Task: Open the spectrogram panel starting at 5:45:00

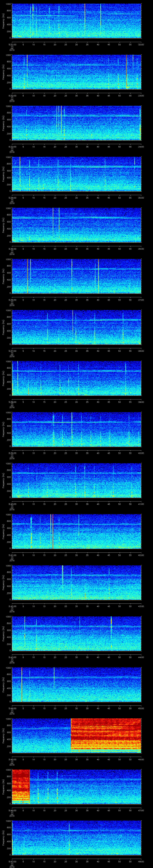Action: tap(77, 736)
